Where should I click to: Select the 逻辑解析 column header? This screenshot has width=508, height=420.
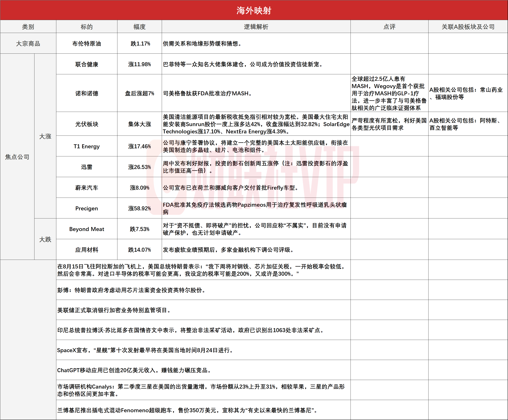point(256,27)
